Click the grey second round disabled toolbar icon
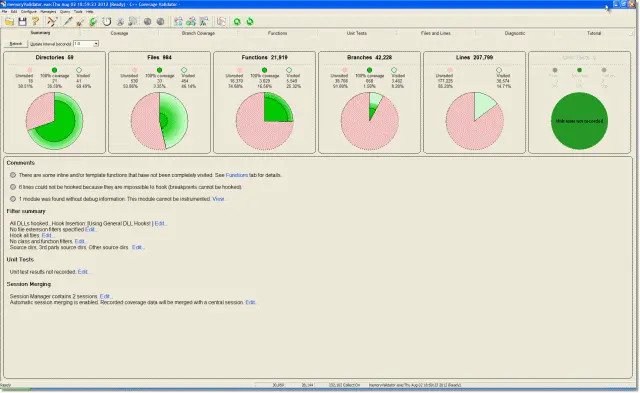640x393 pixels. pyautogui.click(x=160, y=22)
